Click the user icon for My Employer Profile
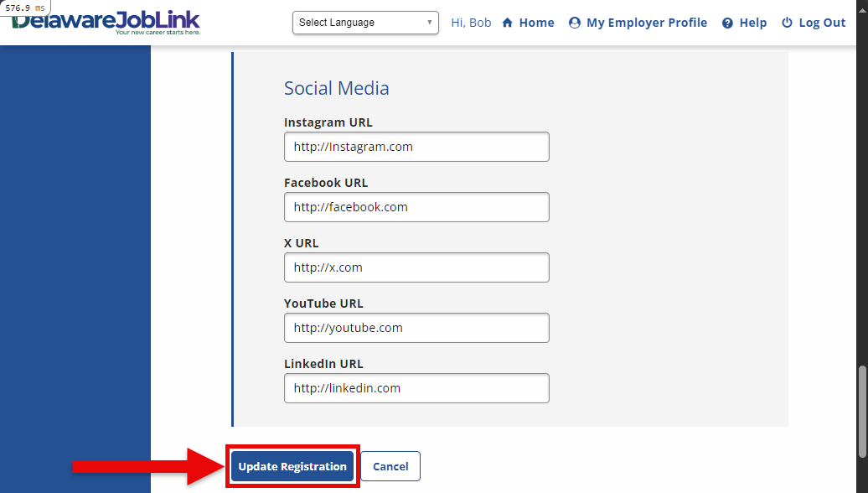The image size is (868, 493). click(575, 23)
